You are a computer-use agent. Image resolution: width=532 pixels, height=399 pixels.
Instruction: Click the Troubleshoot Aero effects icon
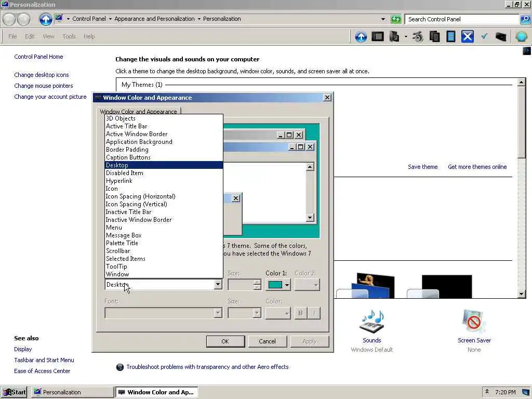(120, 367)
